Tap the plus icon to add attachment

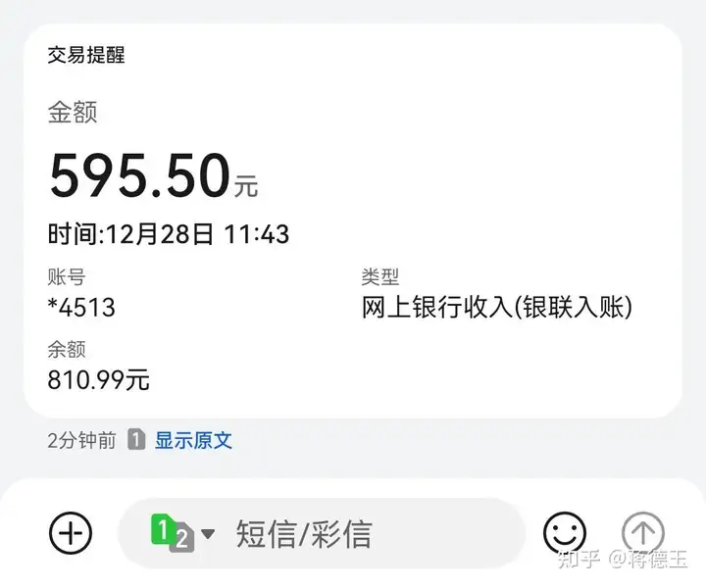click(x=71, y=533)
